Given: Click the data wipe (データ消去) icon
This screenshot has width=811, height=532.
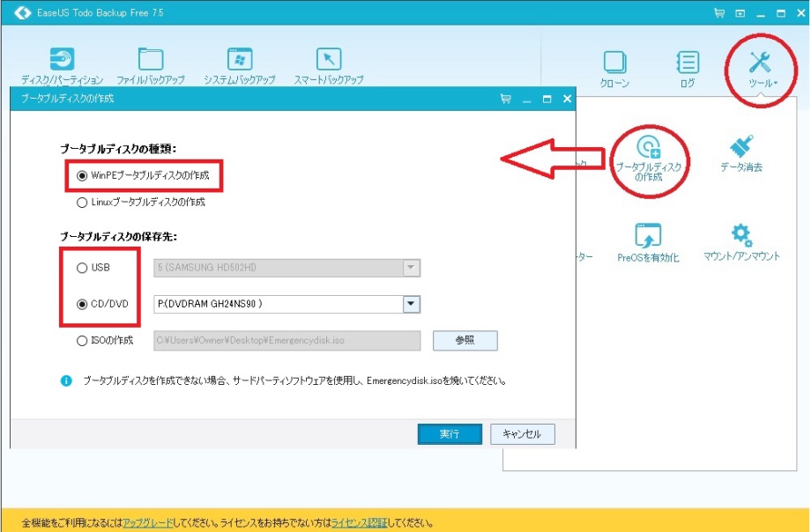Looking at the screenshot, I should click(740, 148).
